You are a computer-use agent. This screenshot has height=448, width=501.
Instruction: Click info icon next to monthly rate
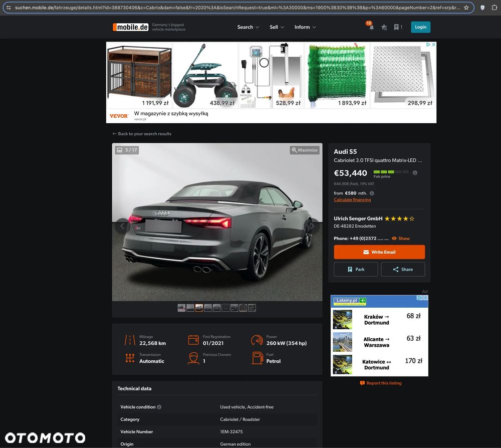point(372,193)
